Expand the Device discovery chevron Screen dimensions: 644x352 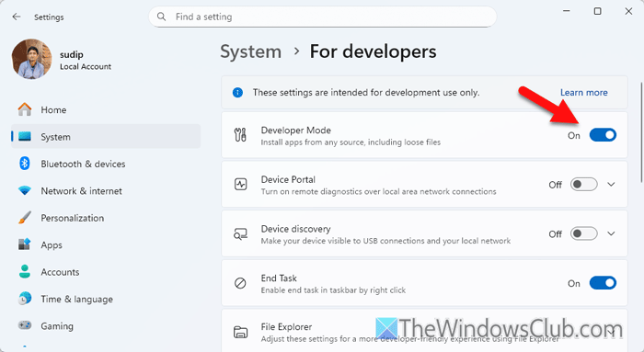click(x=611, y=233)
